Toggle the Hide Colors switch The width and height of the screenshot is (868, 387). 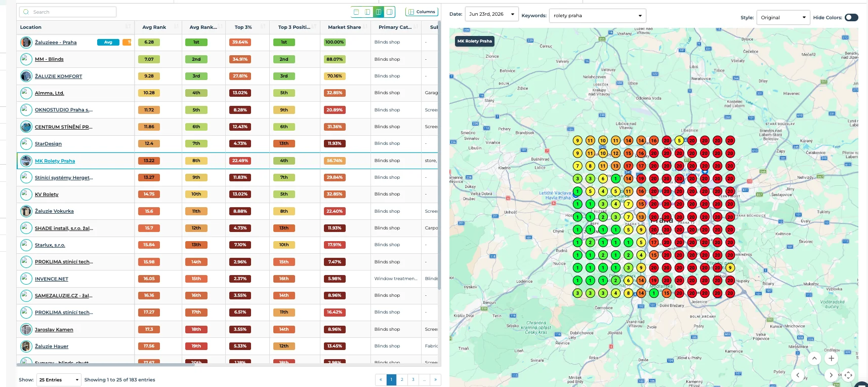tap(851, 17)
